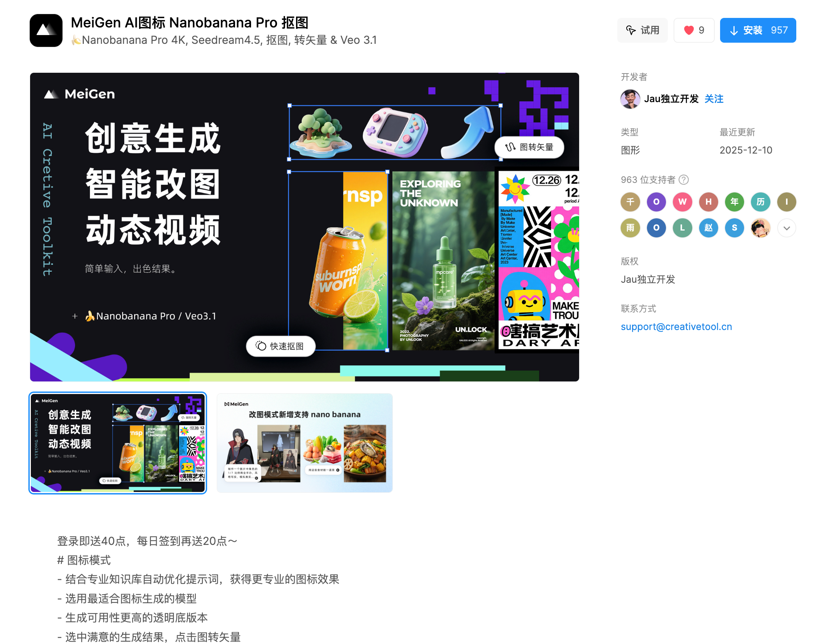The height and width of the screenshot is (644, 826).
Task: Click the 试用 try-out button
Action: [642, 30]
